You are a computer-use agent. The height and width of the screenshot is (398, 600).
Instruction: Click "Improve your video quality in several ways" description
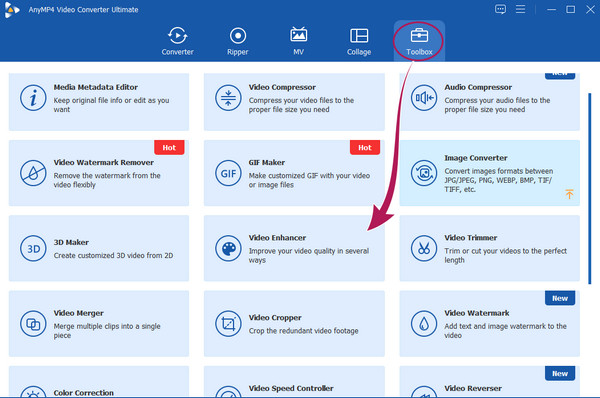pos(309,256)
